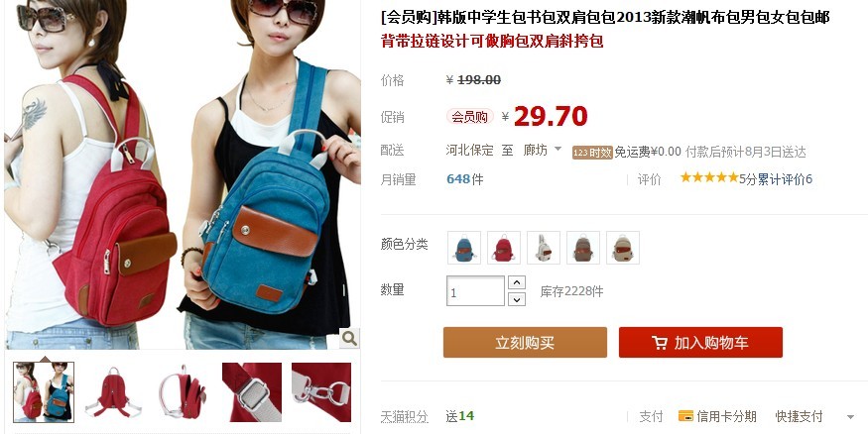Select the blue backpack color option
This screenshot has width=868, height=434.
pos(464,247)
